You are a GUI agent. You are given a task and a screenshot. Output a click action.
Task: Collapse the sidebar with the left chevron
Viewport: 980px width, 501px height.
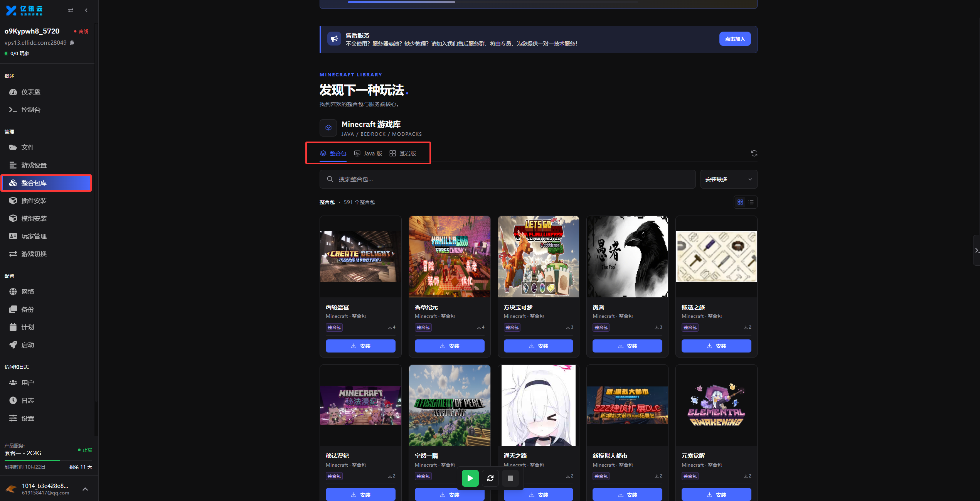[x=86, y=10]
